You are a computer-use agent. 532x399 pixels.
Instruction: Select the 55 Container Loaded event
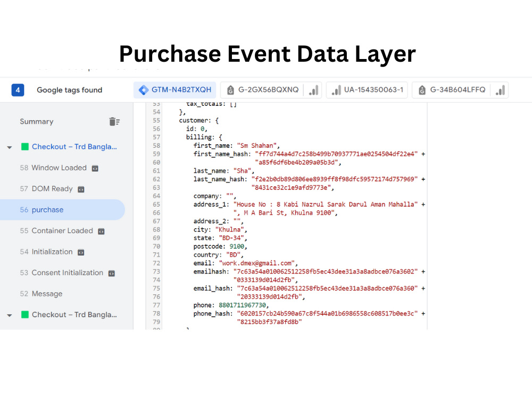[56, 231]
